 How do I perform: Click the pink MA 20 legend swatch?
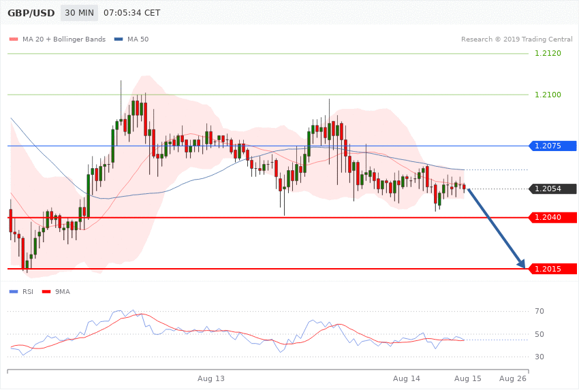[x=14, y=39]
